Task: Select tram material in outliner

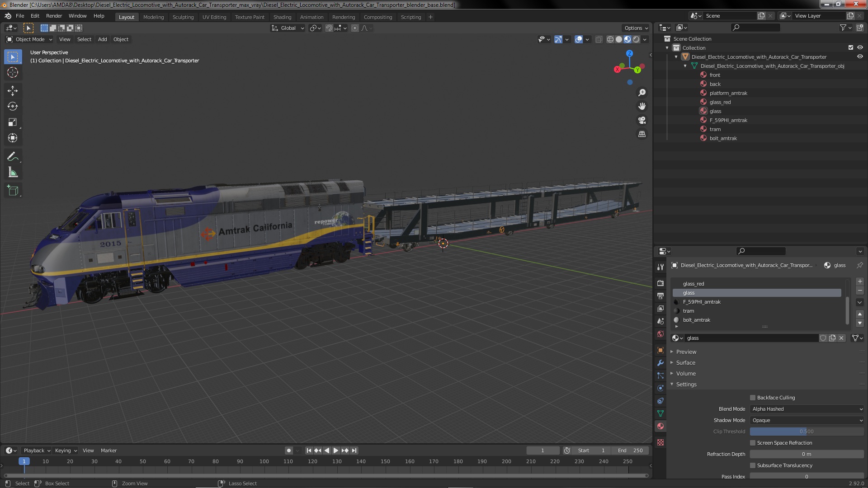Action: [x=715, y=129]
